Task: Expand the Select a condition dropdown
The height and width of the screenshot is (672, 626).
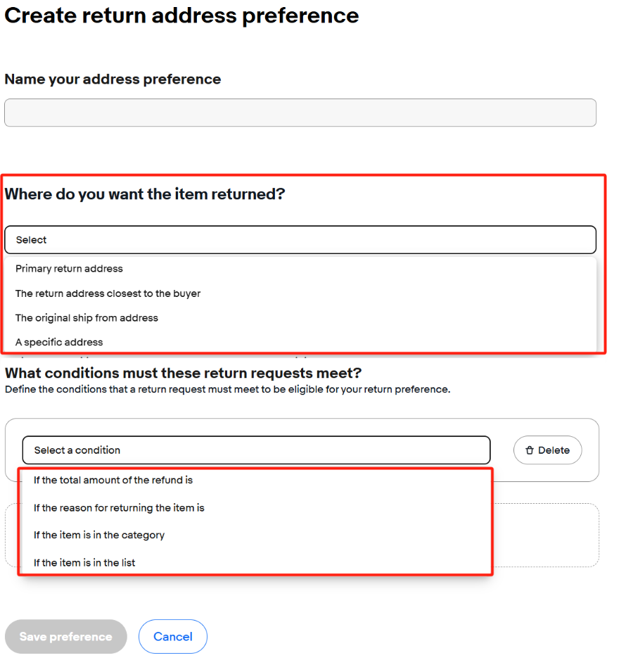Action: tap(256, 450)
